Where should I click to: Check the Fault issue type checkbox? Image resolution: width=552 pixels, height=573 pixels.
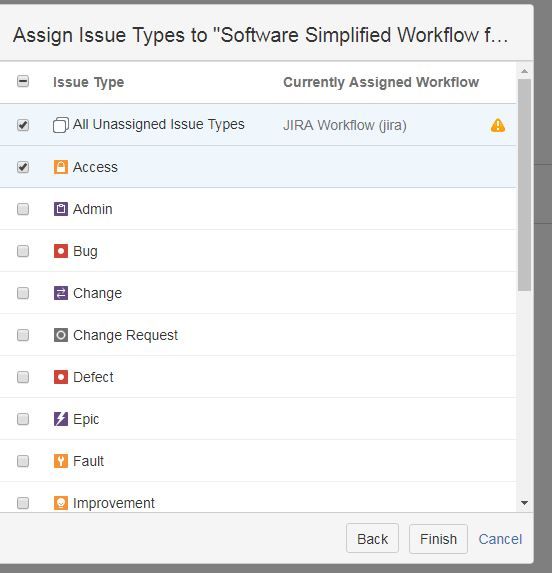coord(23,461)
